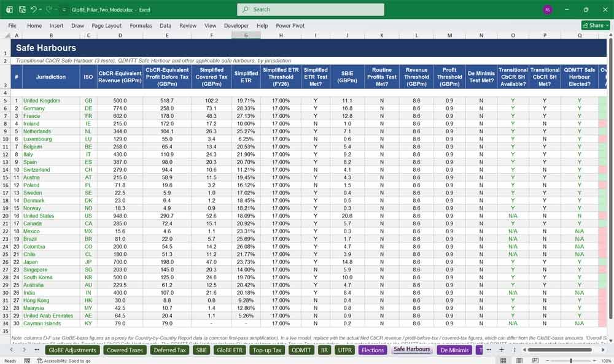Open the View ribbon tab
Image resolution: width=614 pixels, height=364 pixels.
(x=210, y=25)
